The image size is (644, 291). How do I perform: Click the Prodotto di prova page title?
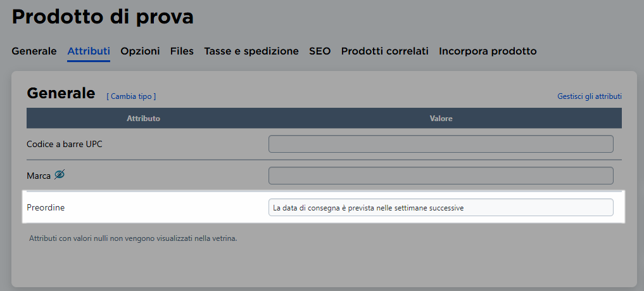click(103, 17)
